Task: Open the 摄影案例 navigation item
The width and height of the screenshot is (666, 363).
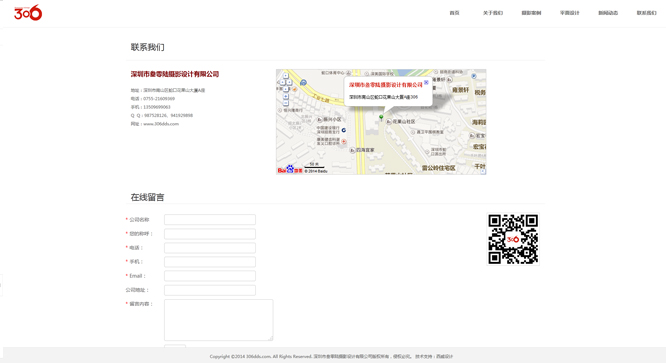Action: pyautogui.click(x=531, y=13)
